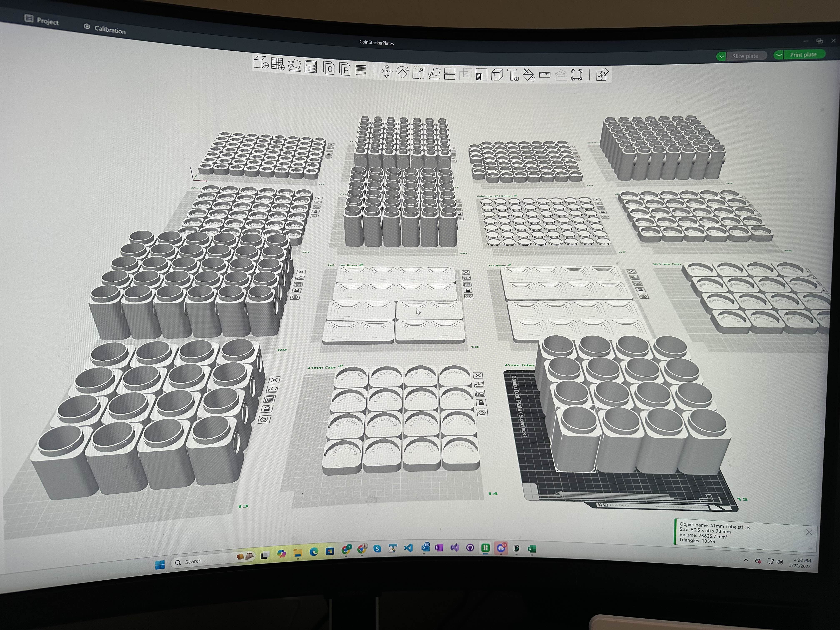Select the Measure ruler tool
The image size is (840, 630).
(x=545, y=75)
